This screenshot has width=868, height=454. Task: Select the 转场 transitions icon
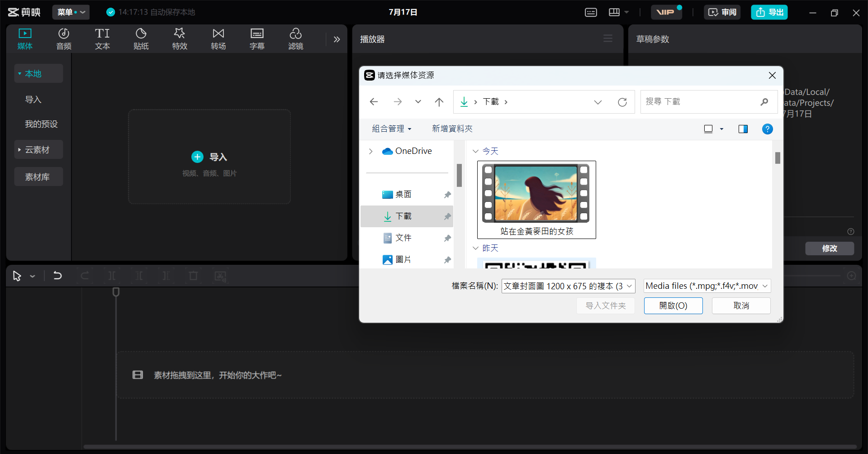pyautogui.click(x=218, y=39)
